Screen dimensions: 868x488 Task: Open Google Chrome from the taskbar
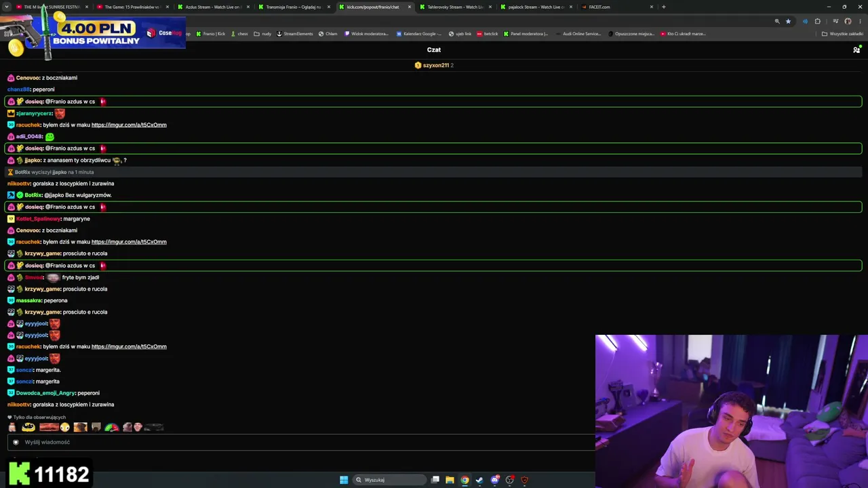pyautogui.click(x=465, y=480)
